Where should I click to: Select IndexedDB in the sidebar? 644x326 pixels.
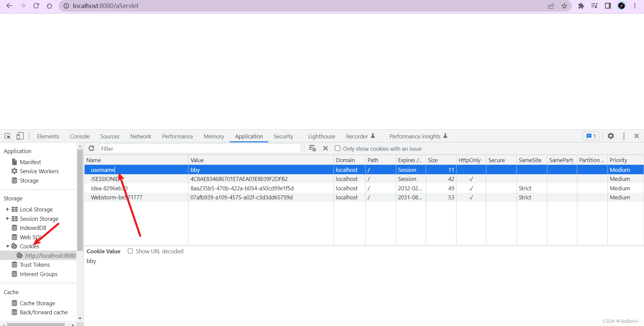33,228
